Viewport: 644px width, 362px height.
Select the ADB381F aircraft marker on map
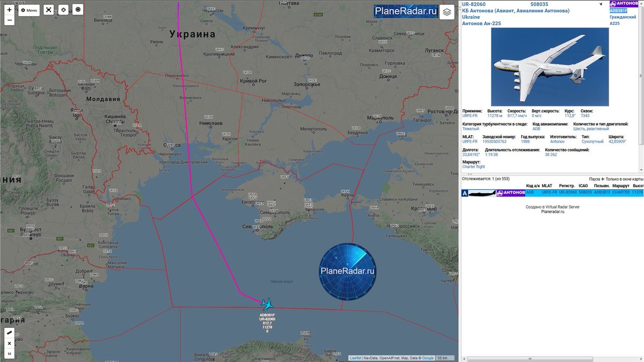pyautogui.click(x=267, y=305)
